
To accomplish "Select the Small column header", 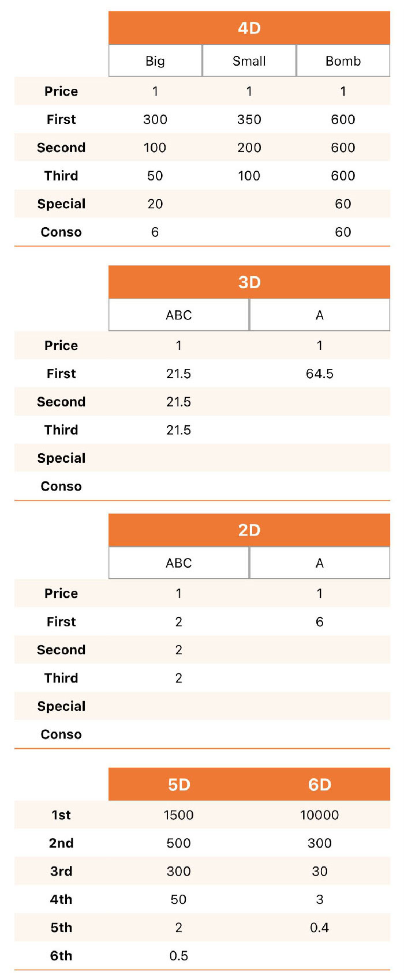I will click(x=249, y=61).
